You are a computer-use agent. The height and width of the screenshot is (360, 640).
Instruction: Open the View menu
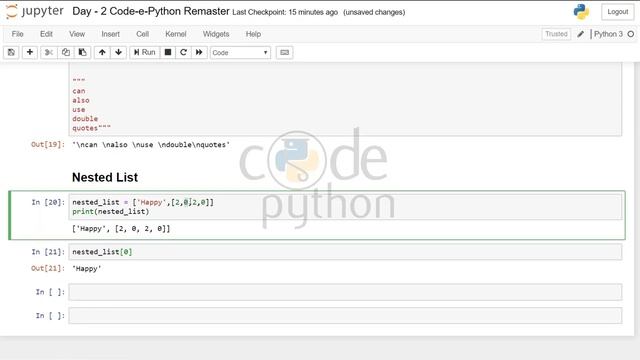[x=77, y=34]
